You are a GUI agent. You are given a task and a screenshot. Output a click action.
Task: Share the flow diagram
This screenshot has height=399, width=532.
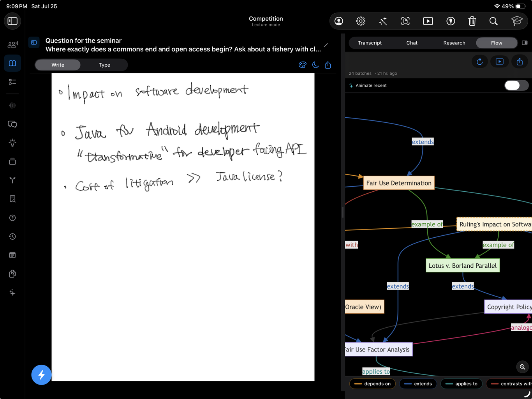point(520,62)
